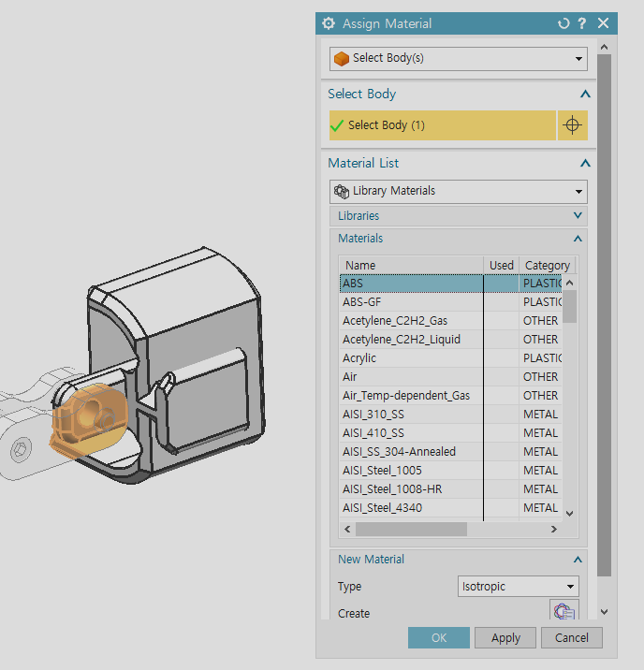
Task: Collapse the New Material group
Action: pos(578,560)
